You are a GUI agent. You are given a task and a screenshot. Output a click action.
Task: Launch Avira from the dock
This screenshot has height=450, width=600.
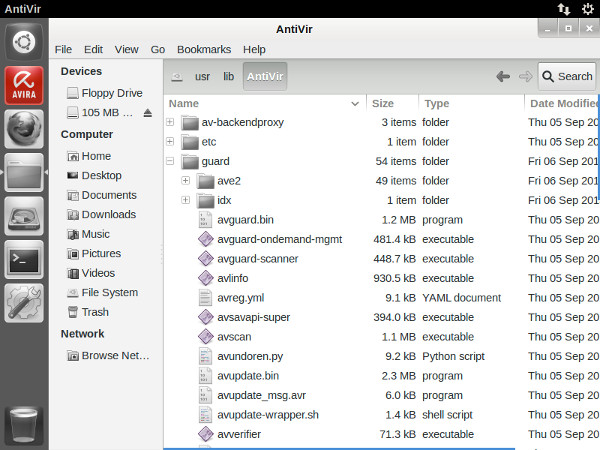[24, 85]
